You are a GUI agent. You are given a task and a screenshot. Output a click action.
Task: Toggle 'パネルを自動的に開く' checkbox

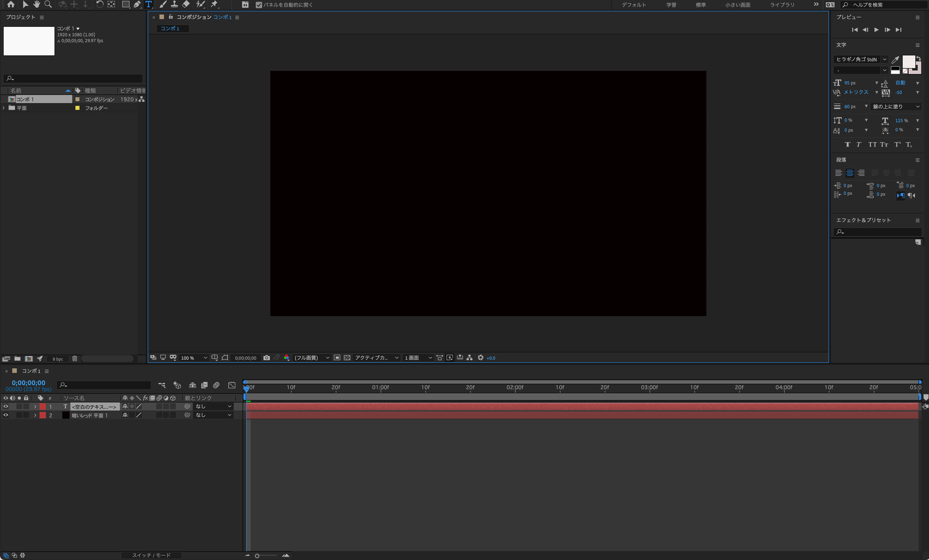tap(259, 5)
